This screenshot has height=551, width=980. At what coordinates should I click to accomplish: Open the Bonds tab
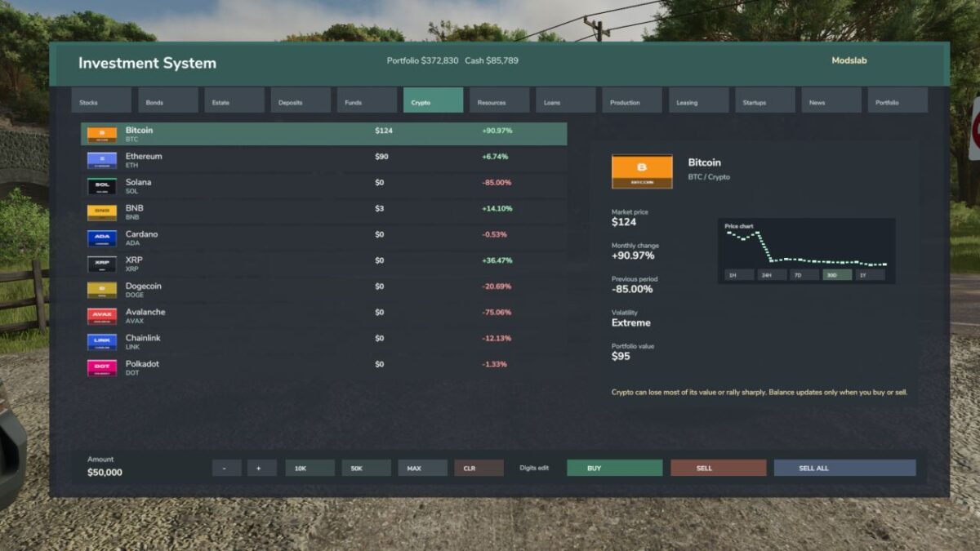point(167,100)
